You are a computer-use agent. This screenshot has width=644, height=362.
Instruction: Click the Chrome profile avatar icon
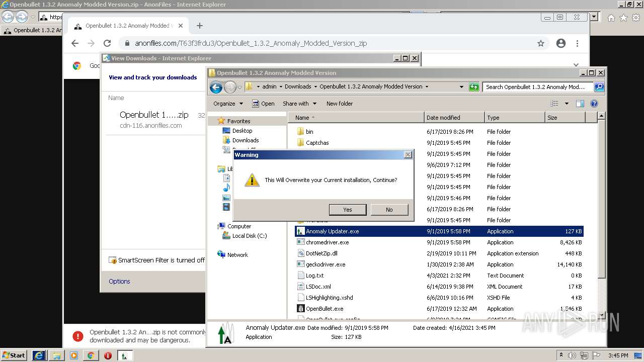(x=561, y=43)
